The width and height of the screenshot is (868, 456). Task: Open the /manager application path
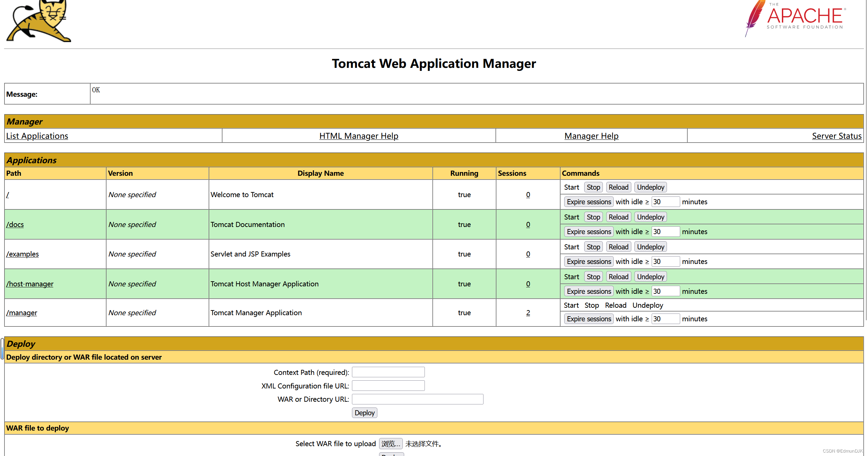tap(22, 313)
